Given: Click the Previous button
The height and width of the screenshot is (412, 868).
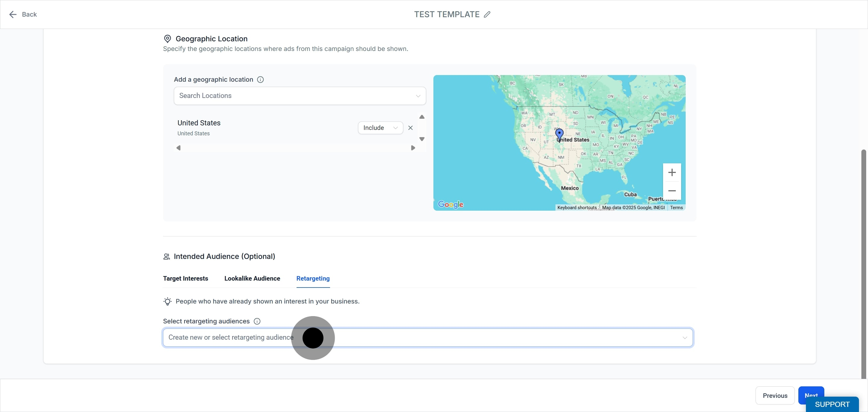Looking at the screenshot, I should [x=775, y=395].
